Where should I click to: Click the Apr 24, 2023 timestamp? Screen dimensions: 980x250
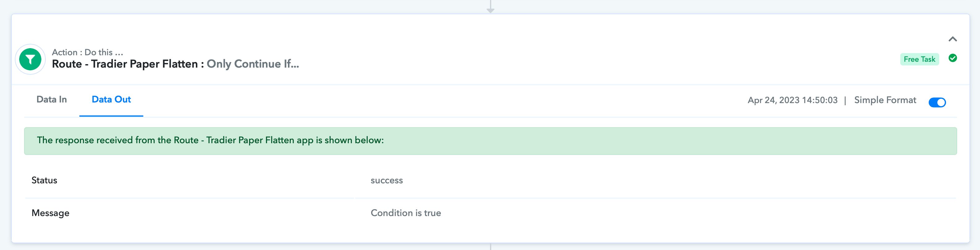pyautogui.click(x=792, y=100)
